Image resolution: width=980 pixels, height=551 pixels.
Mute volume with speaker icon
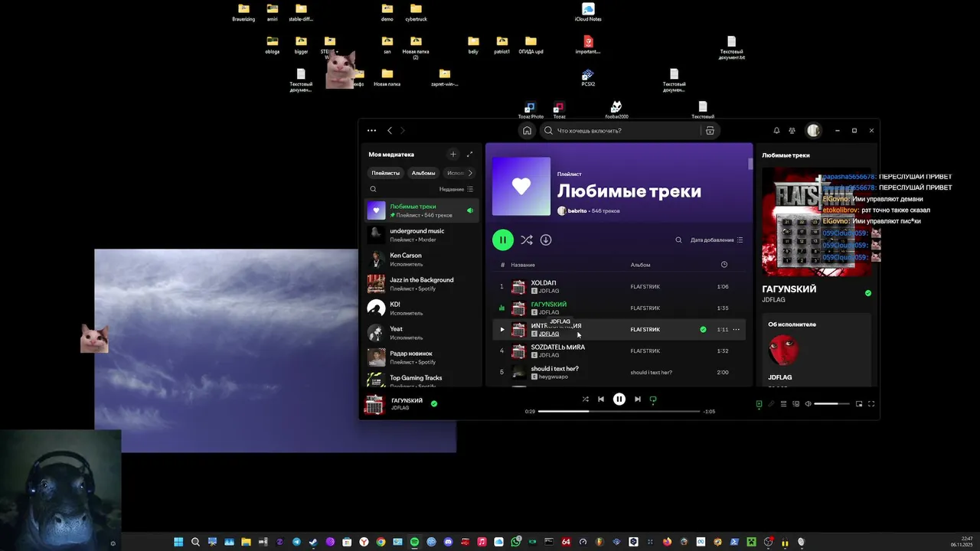(808, 404)
